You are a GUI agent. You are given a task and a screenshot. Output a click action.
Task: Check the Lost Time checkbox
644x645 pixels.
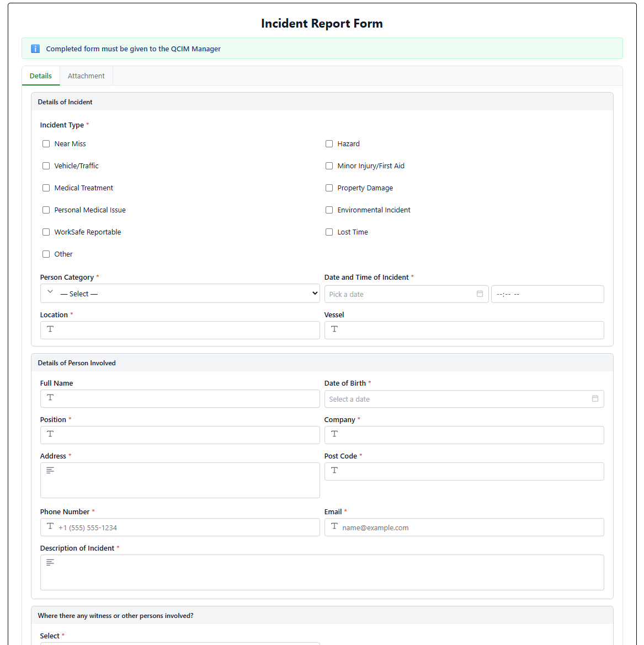tap(329, 232)
